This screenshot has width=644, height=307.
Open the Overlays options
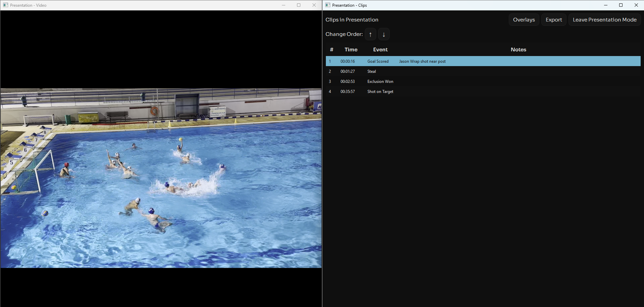click(x=524, y=20)
